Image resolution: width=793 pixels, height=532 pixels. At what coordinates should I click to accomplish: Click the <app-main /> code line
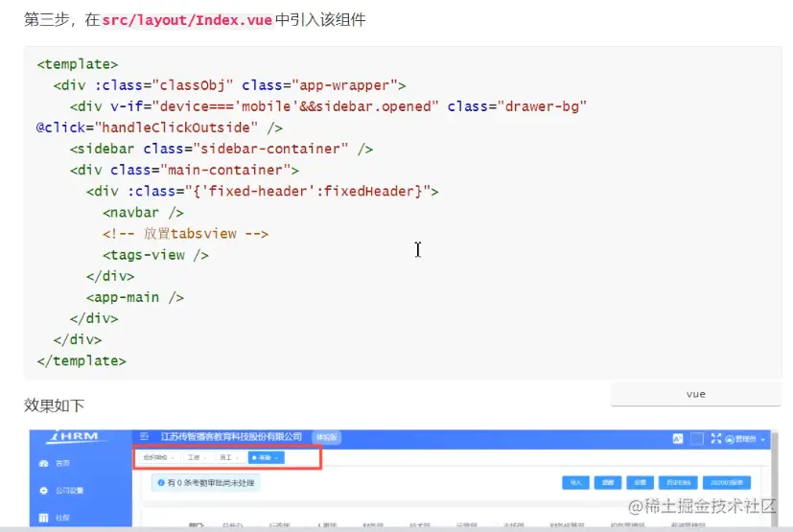(x=135, y=297)
